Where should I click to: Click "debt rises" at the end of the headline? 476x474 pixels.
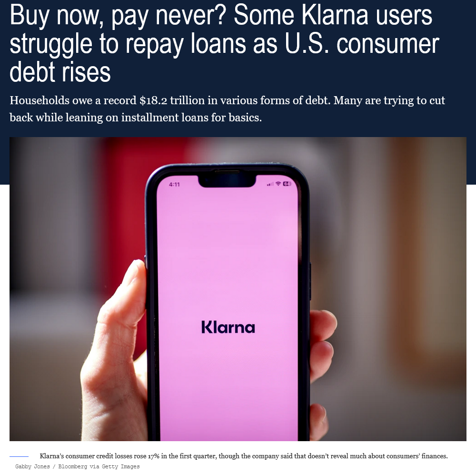point(60,72)
